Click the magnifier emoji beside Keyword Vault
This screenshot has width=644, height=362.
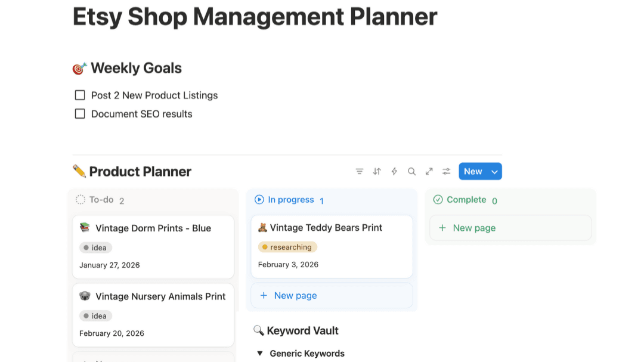pos(258,330)
